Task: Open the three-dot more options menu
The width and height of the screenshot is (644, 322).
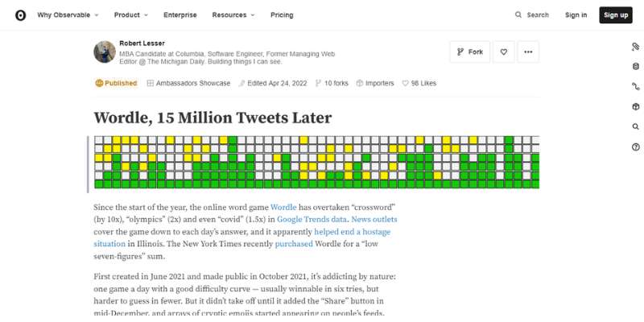Action: (528, 52)
